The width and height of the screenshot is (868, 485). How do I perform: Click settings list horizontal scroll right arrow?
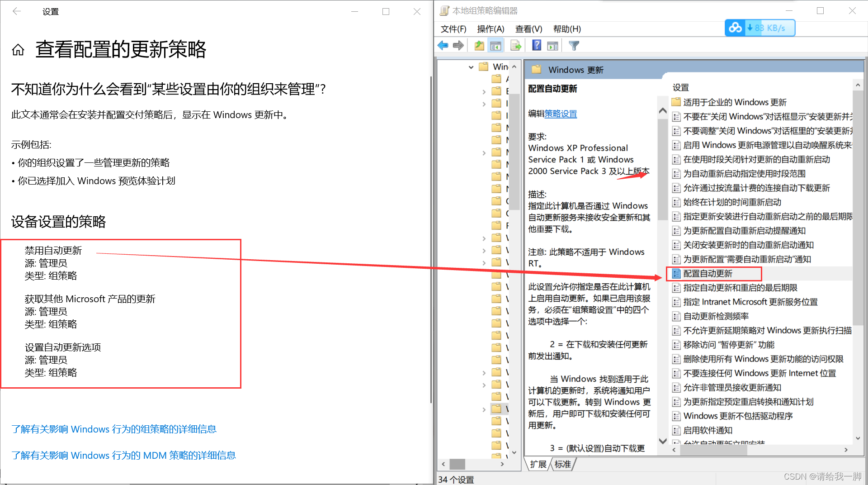click(x=846, y=450)
